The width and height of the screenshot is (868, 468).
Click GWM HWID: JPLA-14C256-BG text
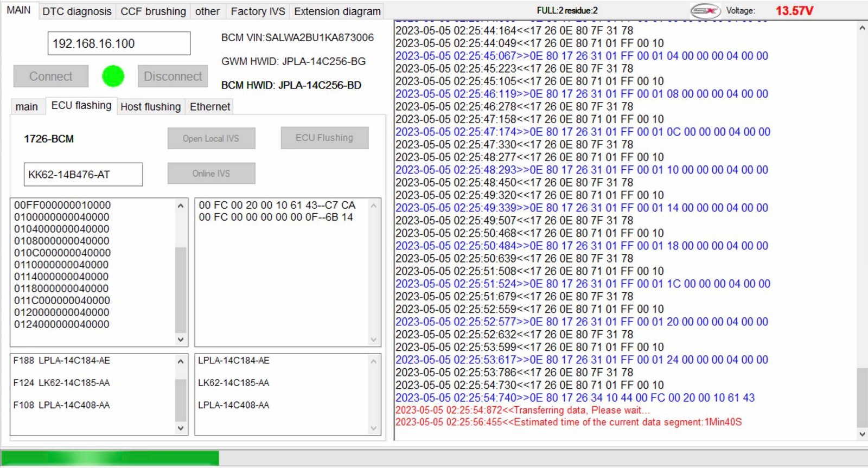(x=293, y=61)
